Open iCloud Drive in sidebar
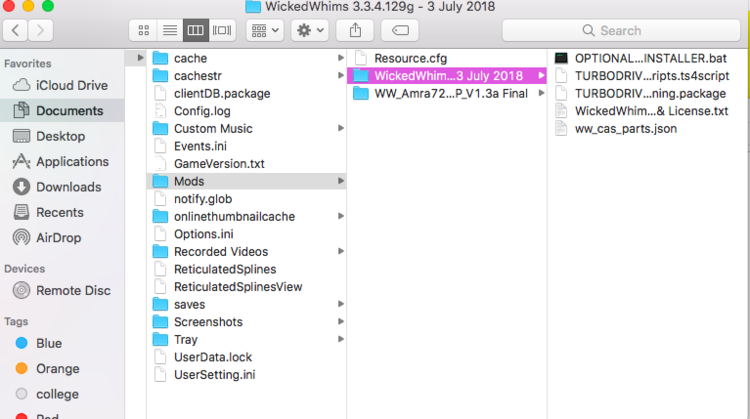Screen dimensions: 750x419 pos(62,86)
